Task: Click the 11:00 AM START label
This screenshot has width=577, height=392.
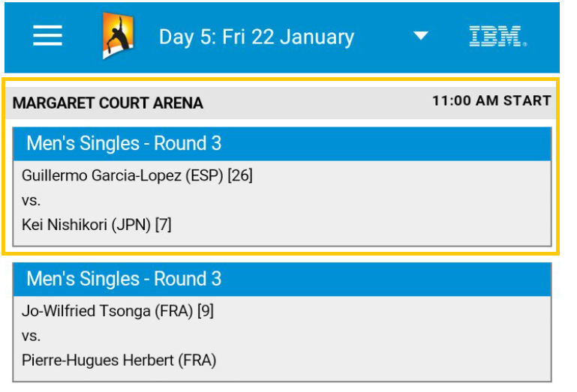Action: pyautogui.click(x=491, y=100)
